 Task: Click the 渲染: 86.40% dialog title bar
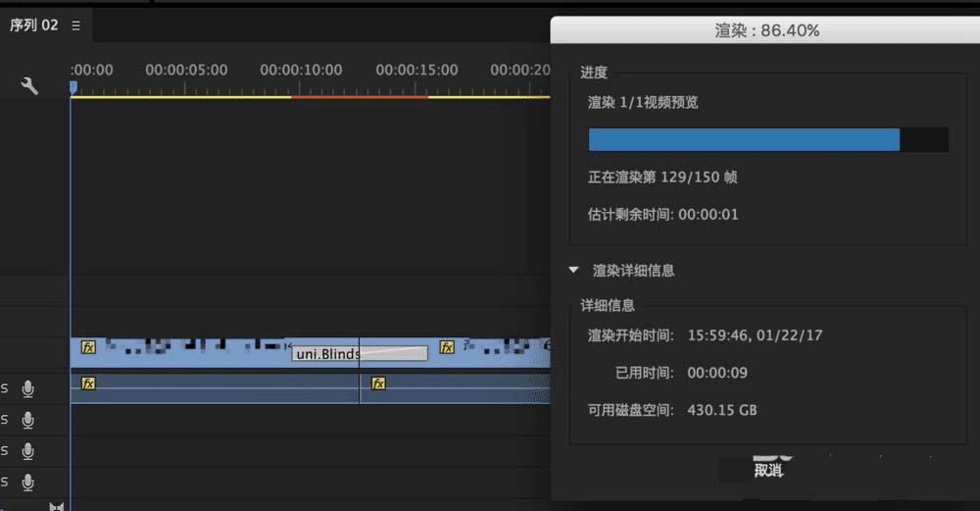765,30
